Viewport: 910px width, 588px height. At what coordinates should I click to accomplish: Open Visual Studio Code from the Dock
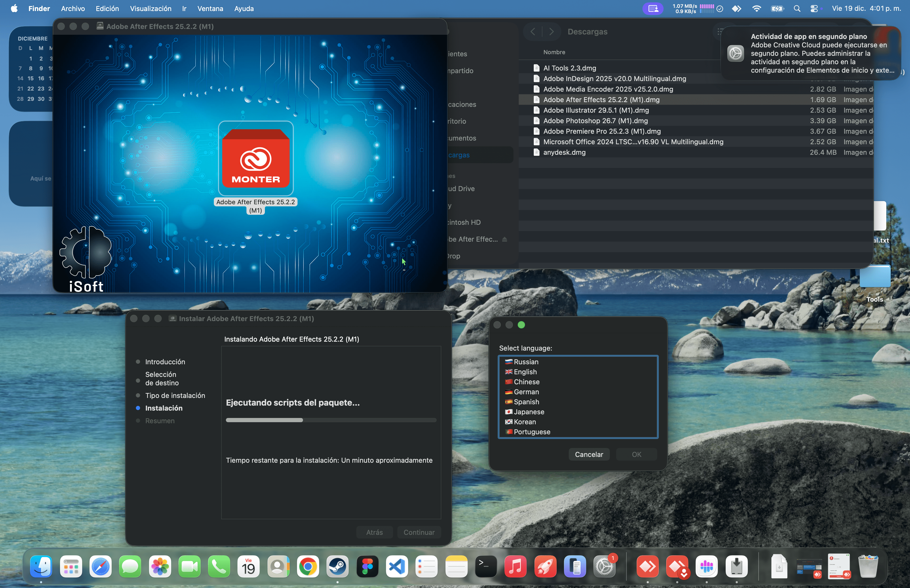(x=397, y=567)
